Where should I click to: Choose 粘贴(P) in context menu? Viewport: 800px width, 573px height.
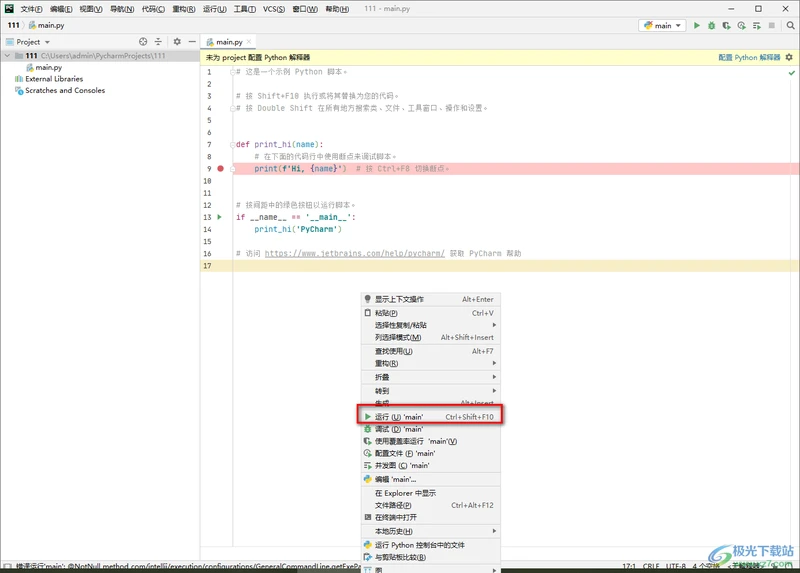[431, 313]
